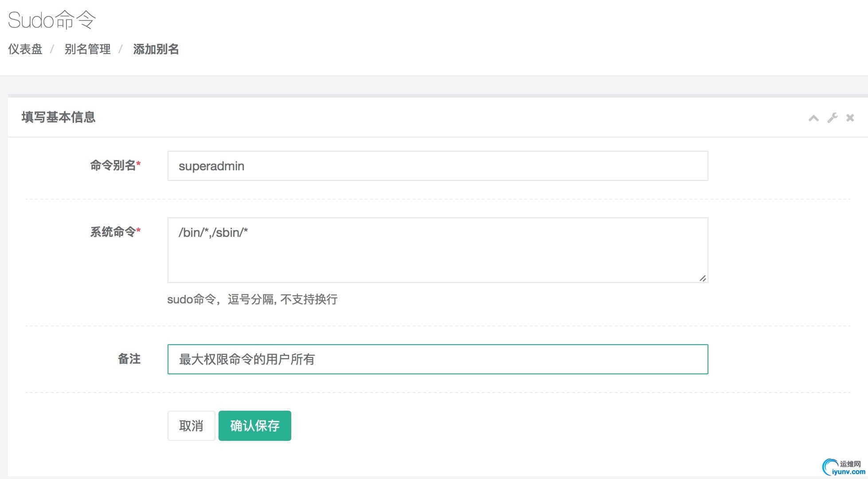Screen dimensions: 868x479
Task: Close the 填写基本信息 panel with X icon
Action: pos(850,118)
